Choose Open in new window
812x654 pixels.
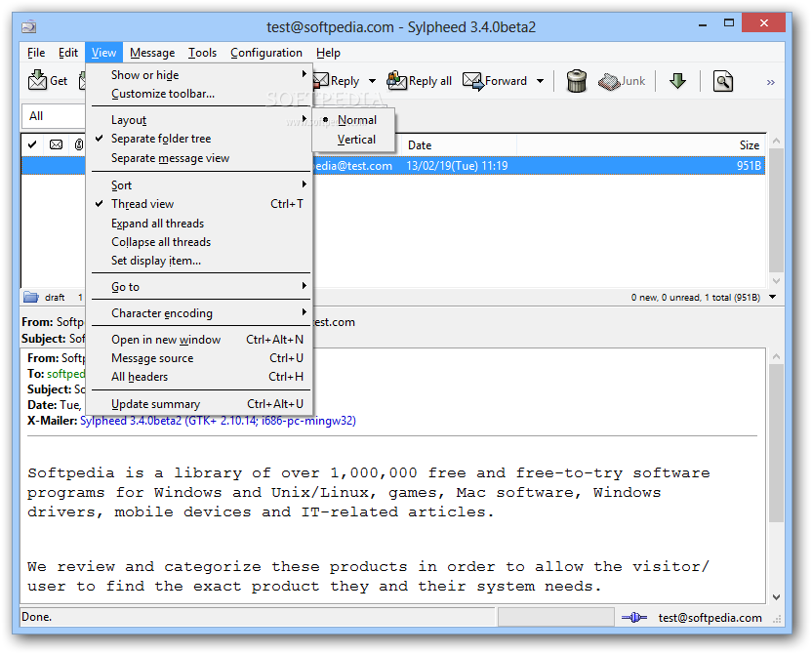[199, 340]
